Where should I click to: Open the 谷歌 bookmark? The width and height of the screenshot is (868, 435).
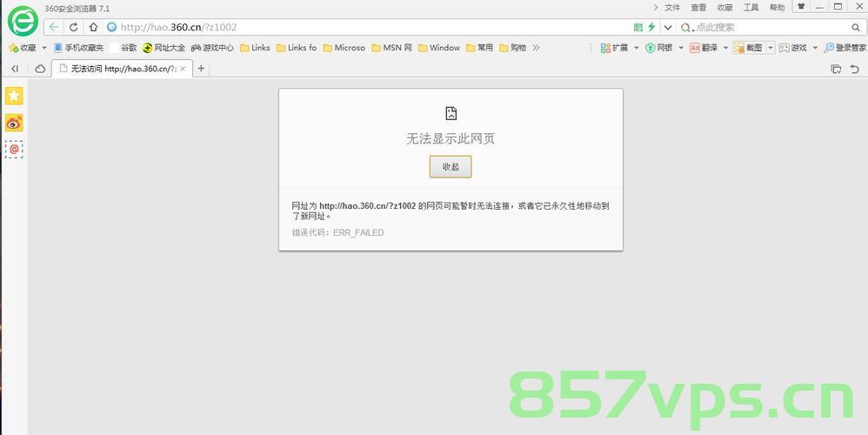pos(124,48)
